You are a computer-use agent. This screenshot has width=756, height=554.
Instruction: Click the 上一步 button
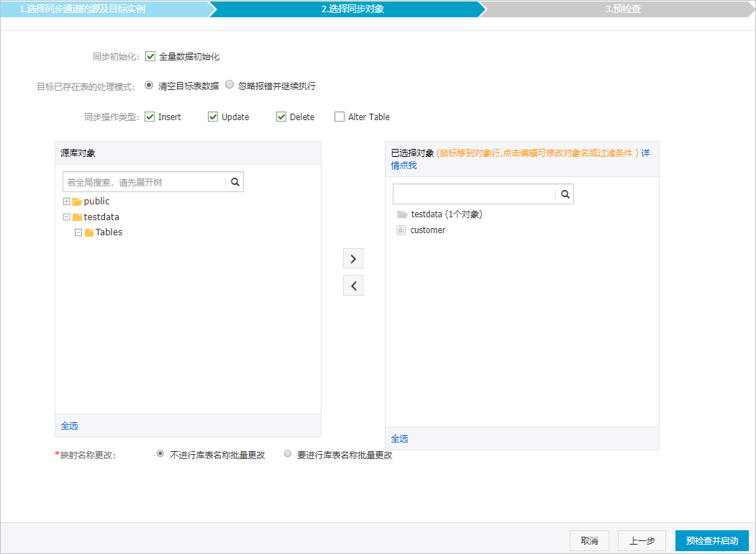coord(642,540)
